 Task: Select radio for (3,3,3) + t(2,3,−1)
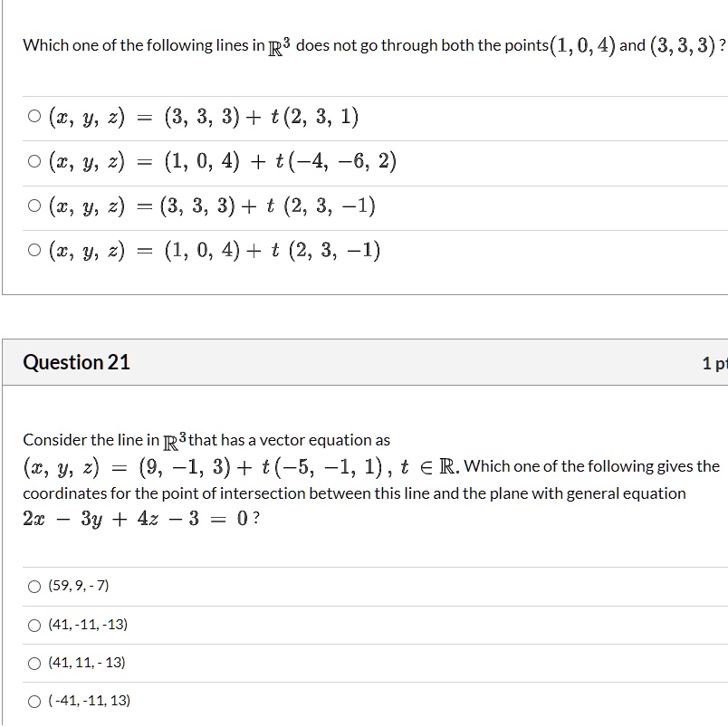[34, 206]
